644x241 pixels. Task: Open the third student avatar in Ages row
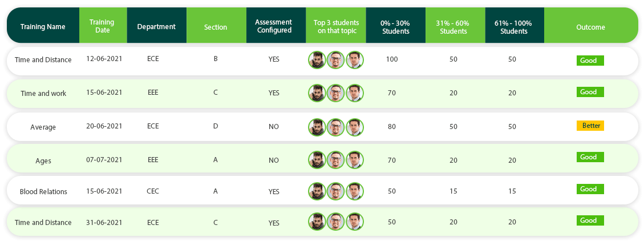[354, 160]
